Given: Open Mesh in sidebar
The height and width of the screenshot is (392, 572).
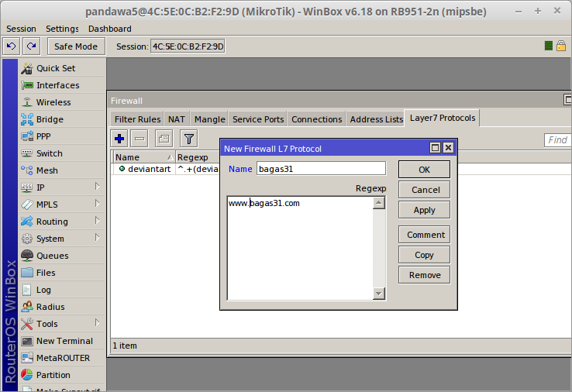Looking at the screenshot, I should [x=62, y=170].
